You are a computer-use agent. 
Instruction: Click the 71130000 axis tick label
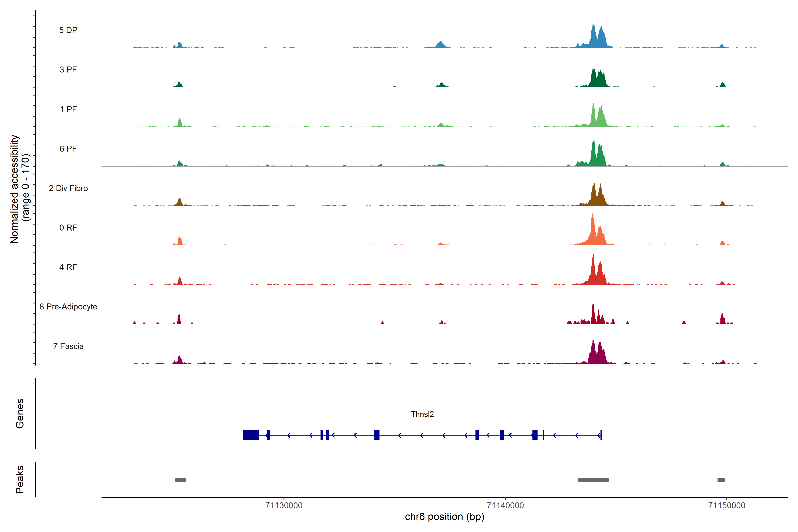tap(284, 506)
